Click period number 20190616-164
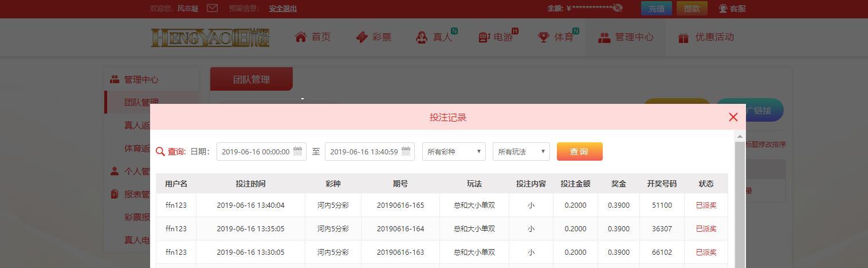This screenshot has width=868, height=268. [400, 228]
